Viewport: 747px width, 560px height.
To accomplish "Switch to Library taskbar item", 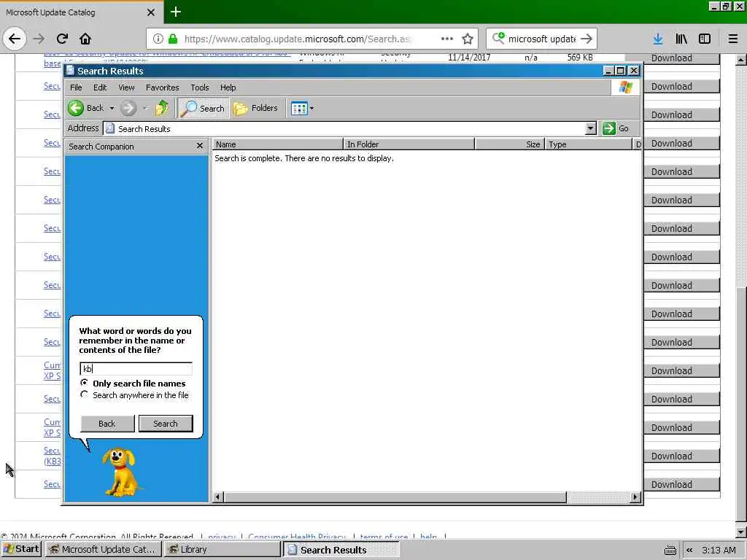I will coord(222,550).
